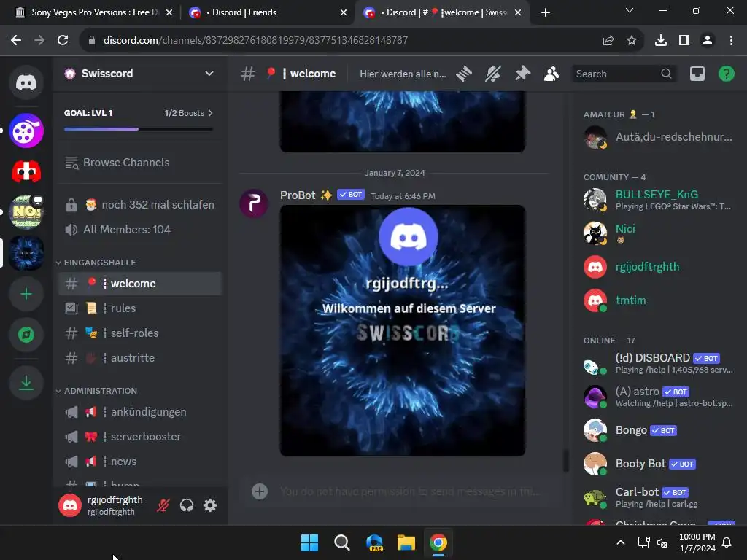The width and height of the screenshot is (747, 560).
Task: Open the serverbooster channel
Action: [x=140, y=437]
